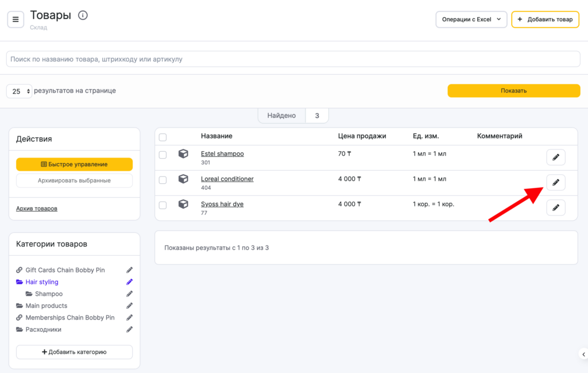Viewport: 588px width, 373px height.
Task: Open the Main products category
Action: [46, 306]
